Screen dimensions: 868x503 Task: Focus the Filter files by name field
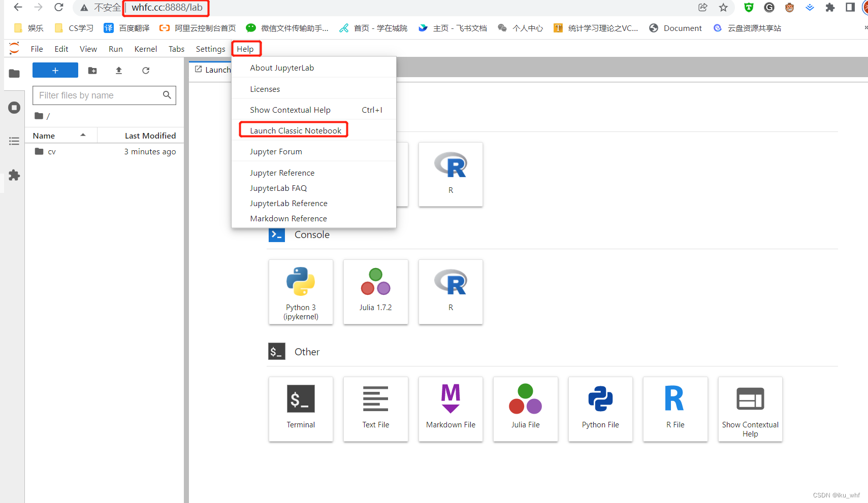point(104,95)
